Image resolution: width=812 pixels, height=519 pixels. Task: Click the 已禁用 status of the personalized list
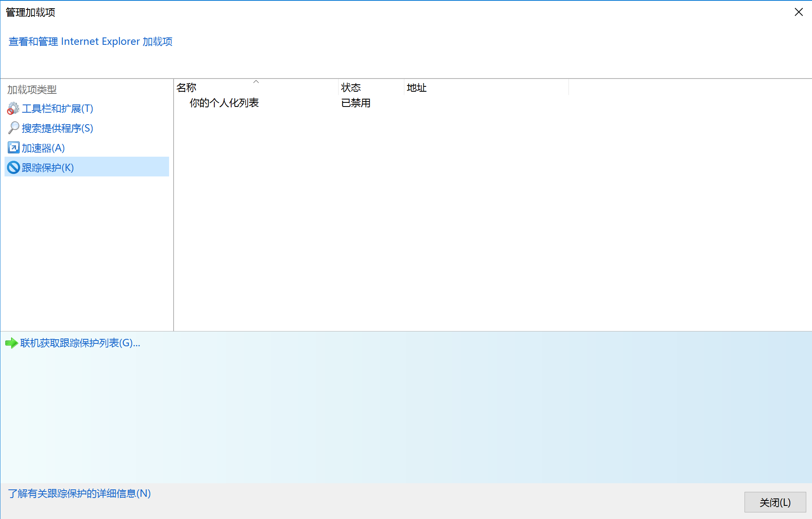pos(355,103)
